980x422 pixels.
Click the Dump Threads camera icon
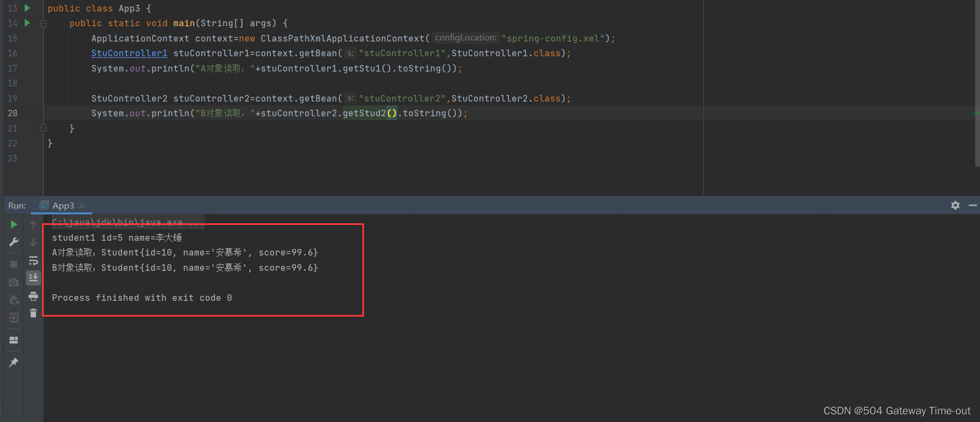pyautogui.click(x=14, y=282)
